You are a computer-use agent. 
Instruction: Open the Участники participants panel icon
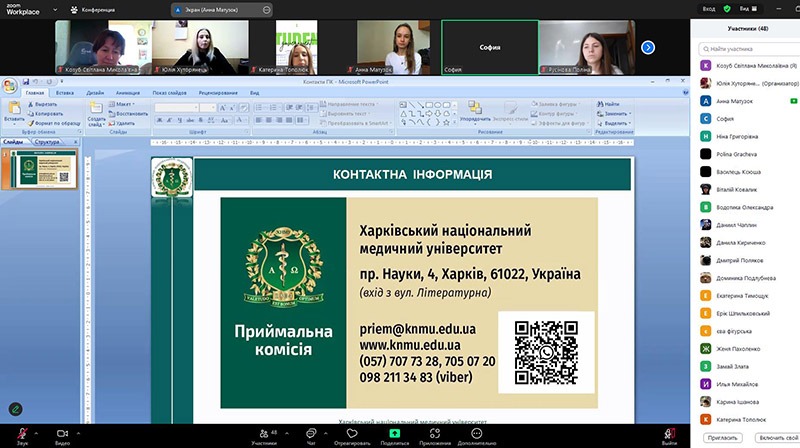(263, 431)
